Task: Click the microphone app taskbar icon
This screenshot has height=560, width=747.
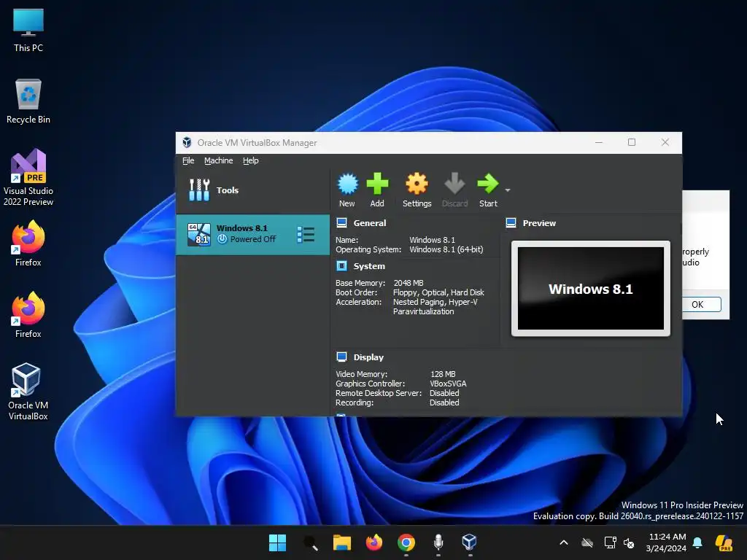Action: [438, 542]
